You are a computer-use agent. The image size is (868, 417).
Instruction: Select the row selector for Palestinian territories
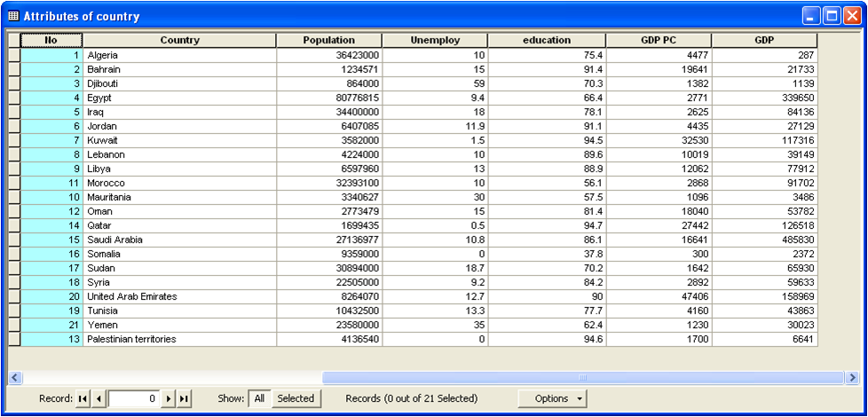(x=14, y=340)
